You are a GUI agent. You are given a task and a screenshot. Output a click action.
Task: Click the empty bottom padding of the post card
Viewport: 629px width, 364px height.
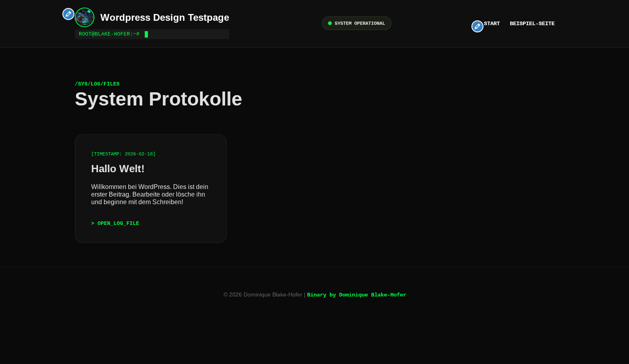point(150,235)
